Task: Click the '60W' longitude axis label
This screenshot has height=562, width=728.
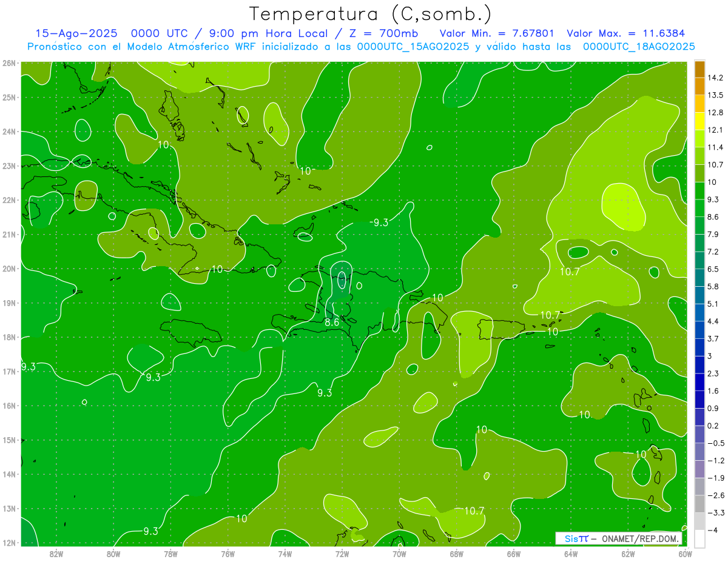Action: (x=685, y=554)
